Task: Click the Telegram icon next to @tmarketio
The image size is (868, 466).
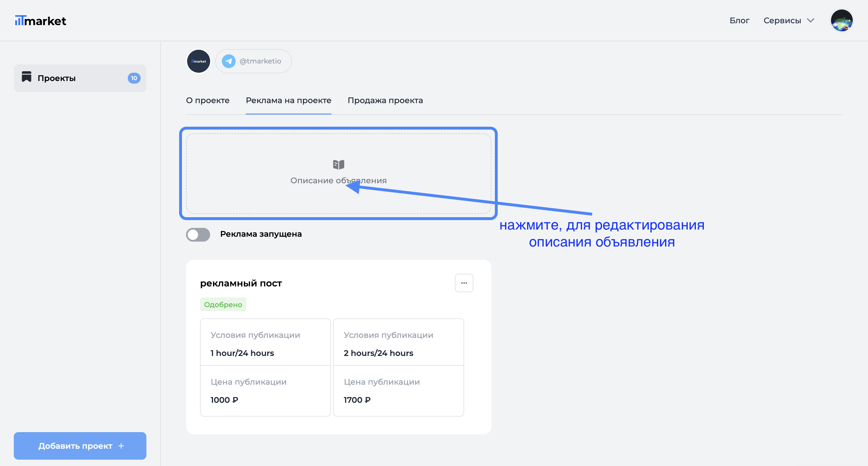Action: [228, 61]
